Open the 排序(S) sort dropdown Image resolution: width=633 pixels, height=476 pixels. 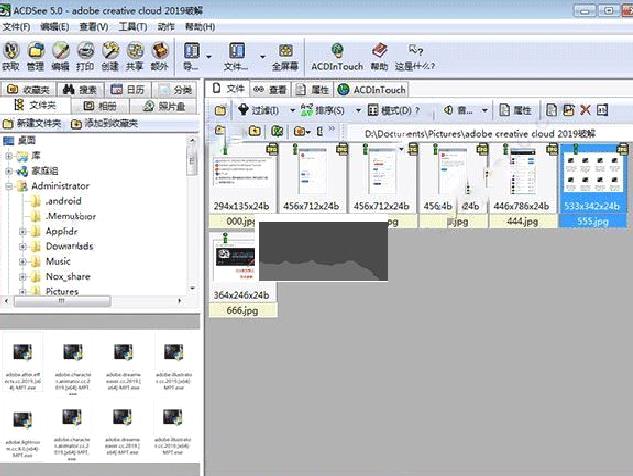click(358, 110)
